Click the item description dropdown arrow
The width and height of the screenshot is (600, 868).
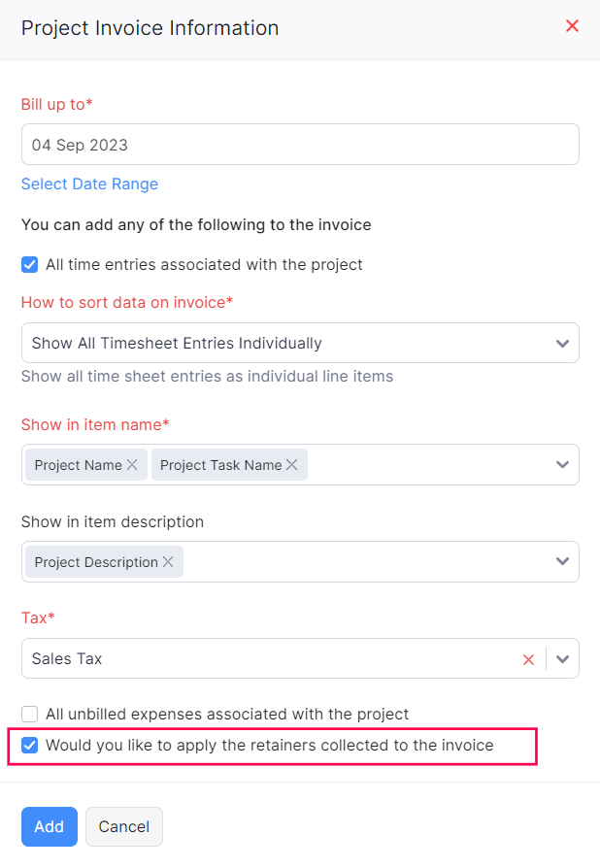tap(561, 561)
